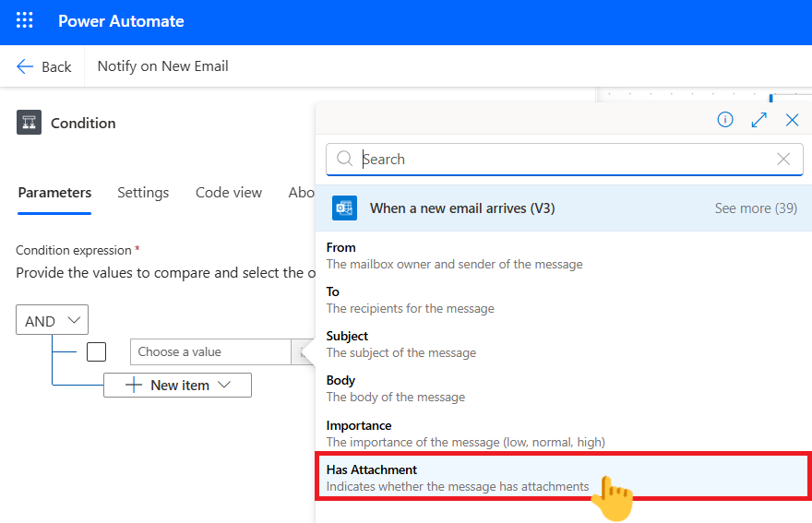Click the Outlook connector icon
Viewport: 812px width, 523px height.
click(x=344, y=208)
